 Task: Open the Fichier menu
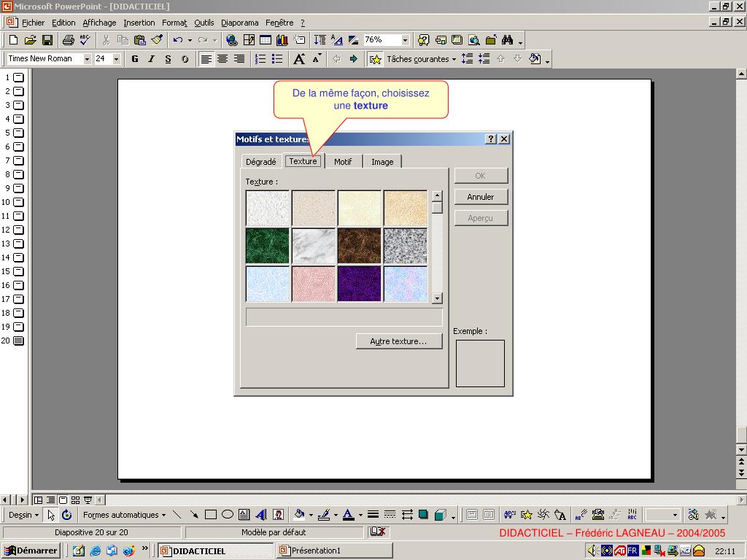point(33,23)
